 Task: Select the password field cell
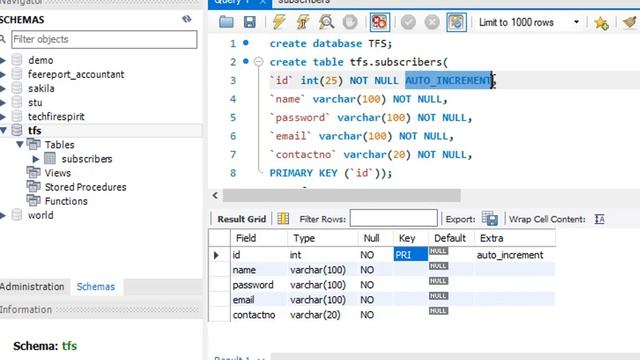[259, 285]
